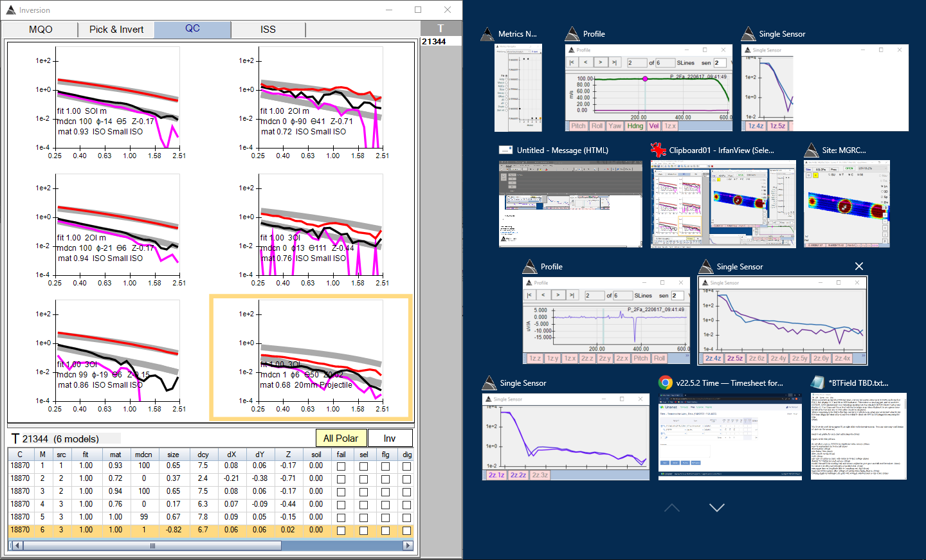
Task: Click the Site: MGRC... window icon
Action: point(812,150)
